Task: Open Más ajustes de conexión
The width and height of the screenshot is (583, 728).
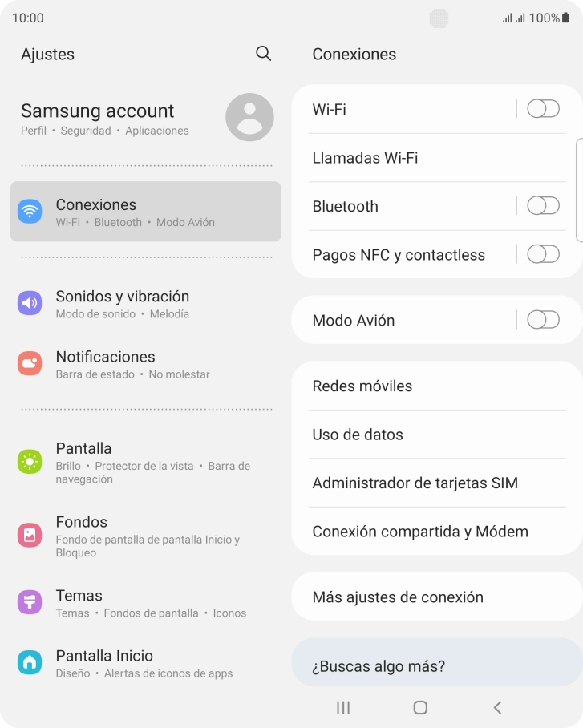Action: click(x=437, y=597)
